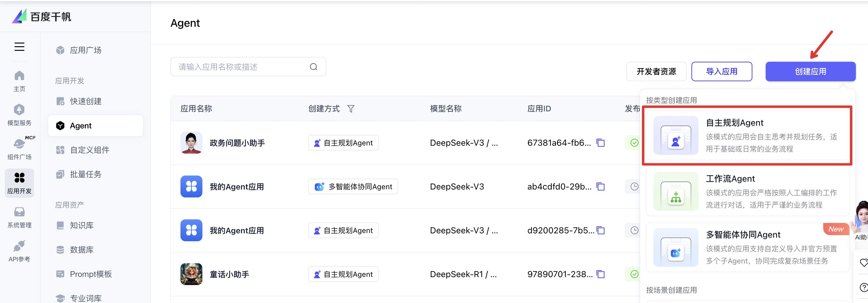Image resolution: width=868 pixels, height=303 pixels.
Task: Click the 创建应用 button
Action: (810, 71)
